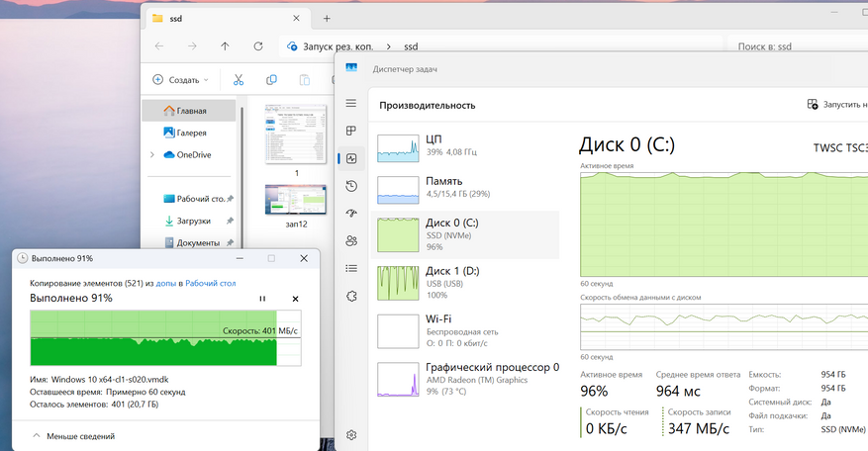Open App history icon in Task Manager
Screen dimensions: 868x451
351,186
